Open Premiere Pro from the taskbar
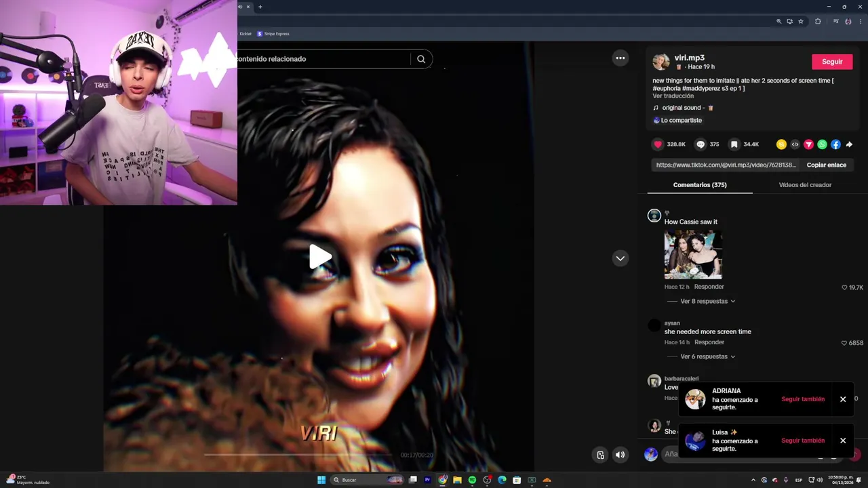The width and height of the screenshot is (868, 488). tap(427, 480)
